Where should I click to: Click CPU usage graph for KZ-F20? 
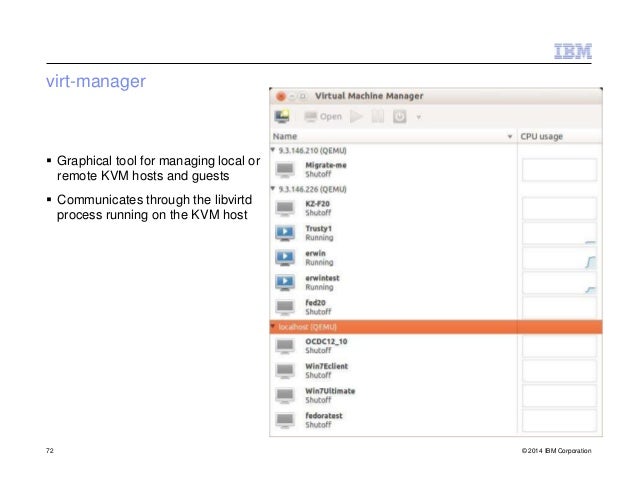(x=559, y=208)
